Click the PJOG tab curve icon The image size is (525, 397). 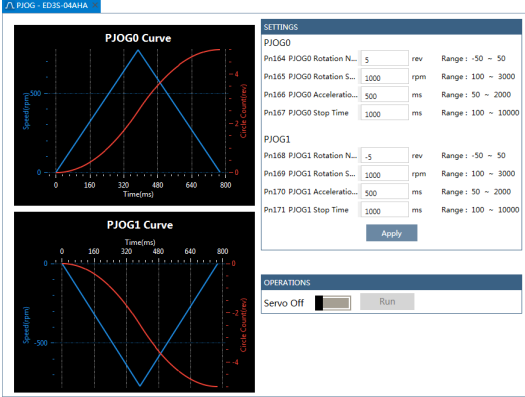point(10,6)
